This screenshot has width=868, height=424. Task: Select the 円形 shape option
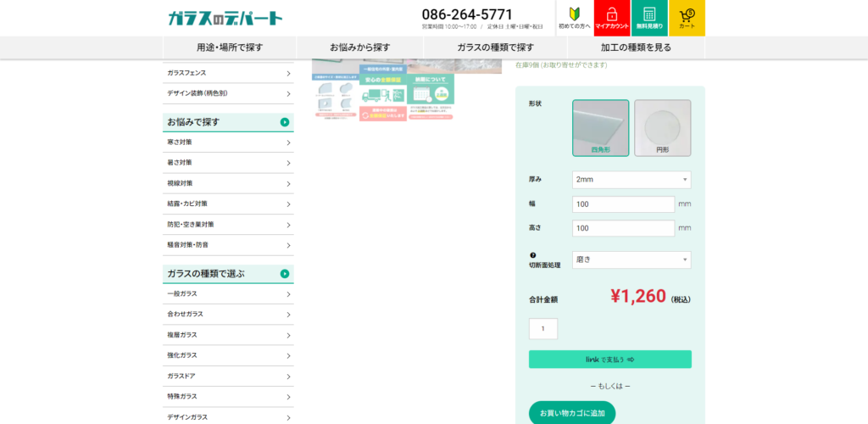tap(662, 128)
